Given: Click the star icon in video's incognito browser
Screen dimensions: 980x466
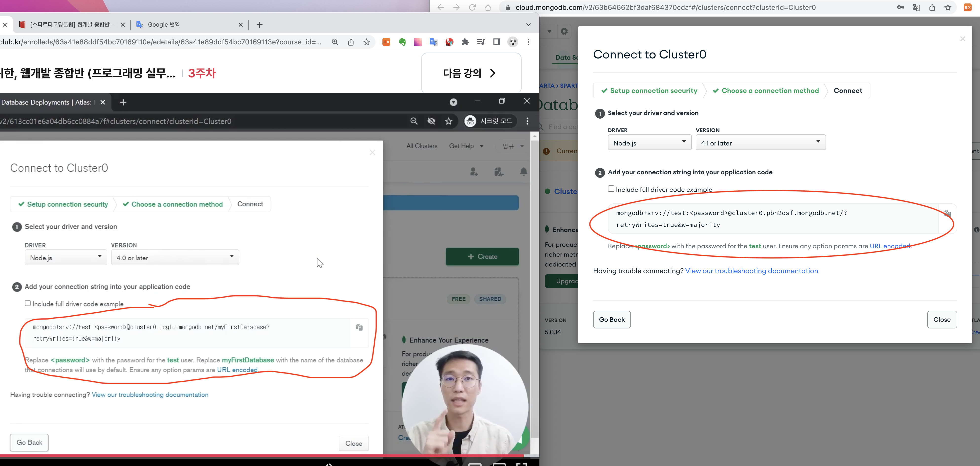Looking at the screenshot, I should coord(449,121).
